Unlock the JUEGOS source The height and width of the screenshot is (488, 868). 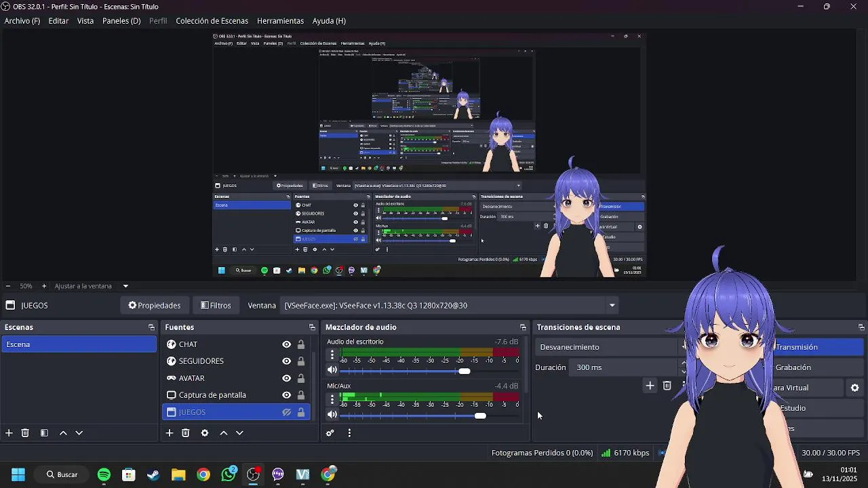click(301, 412)
